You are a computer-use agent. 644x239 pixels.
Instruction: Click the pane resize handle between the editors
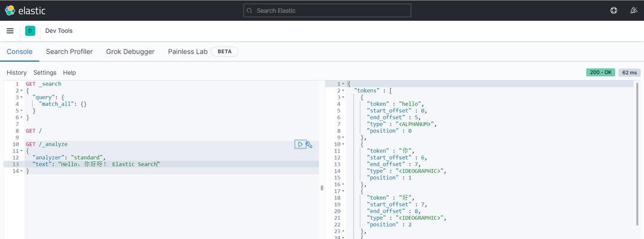pos(322,188)
